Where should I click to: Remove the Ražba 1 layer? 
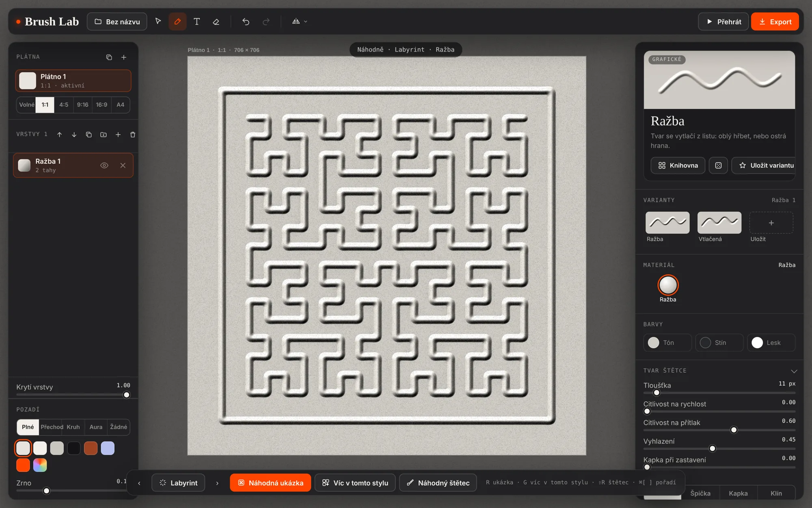coord(123,165)
